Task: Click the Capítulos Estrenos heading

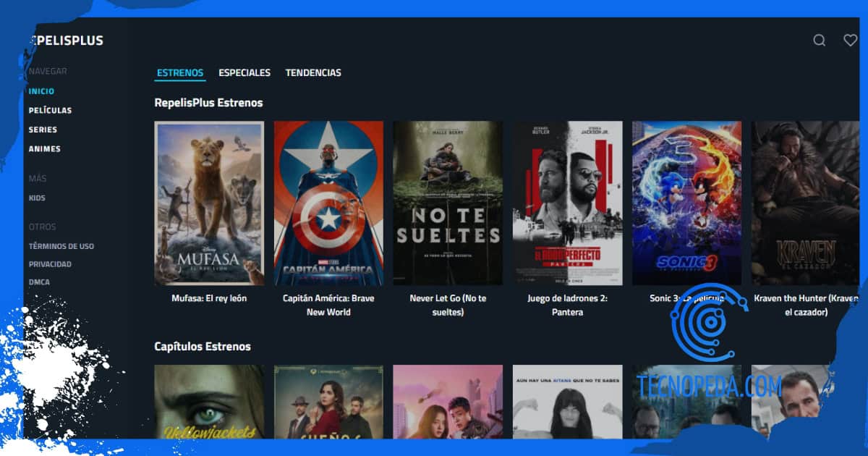Action: (203, 347)
